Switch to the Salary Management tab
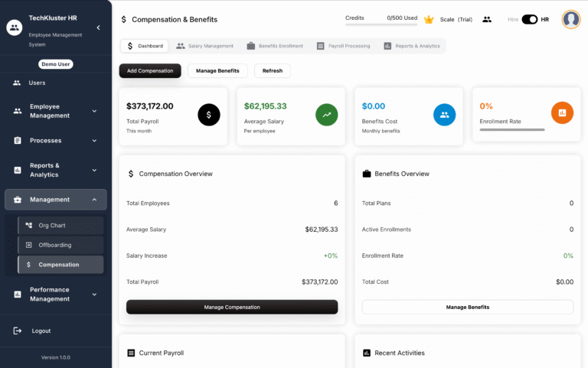 point(204,46)
